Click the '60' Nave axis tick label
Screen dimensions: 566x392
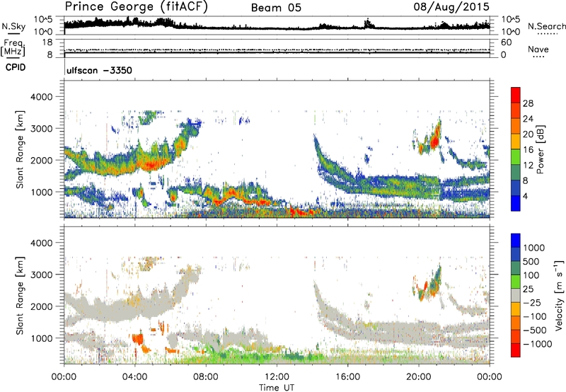(x=506, y=42)
